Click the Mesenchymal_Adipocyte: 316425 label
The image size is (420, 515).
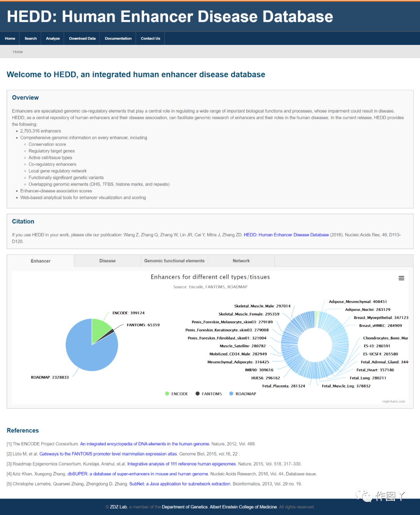[238, 362]
